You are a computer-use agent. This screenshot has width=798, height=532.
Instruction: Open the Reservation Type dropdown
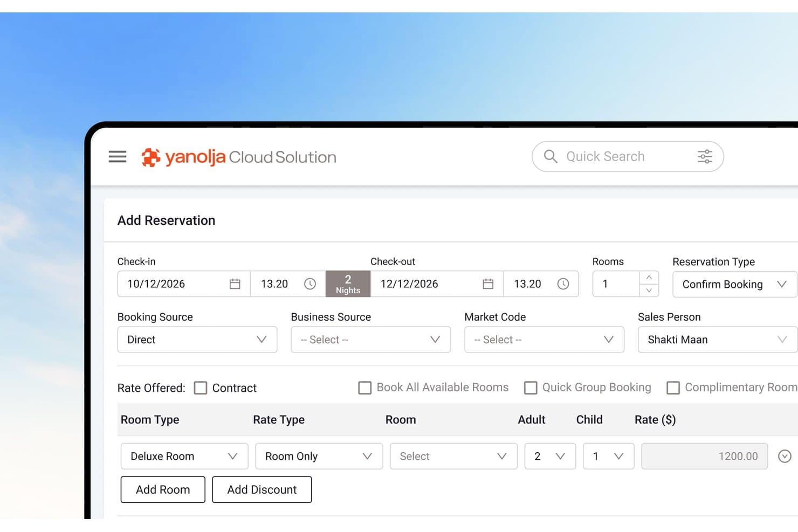click(x=734, y=284)
